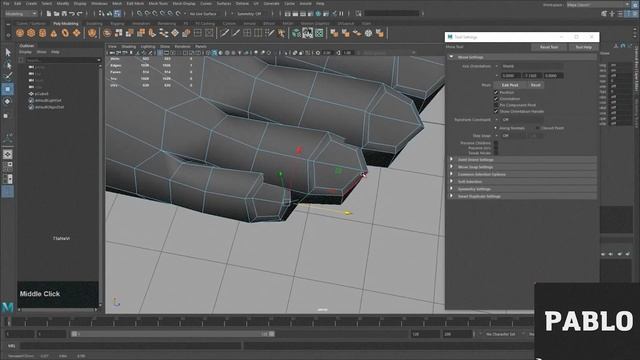Click the Save Scene toolbar icon
The width and height of the screenshot is (640, 360).
tap(64, 13)
